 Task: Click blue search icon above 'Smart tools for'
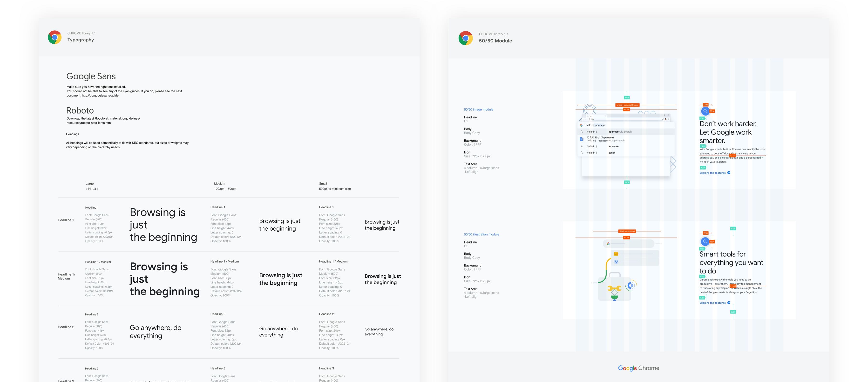(x=705, y=241)
